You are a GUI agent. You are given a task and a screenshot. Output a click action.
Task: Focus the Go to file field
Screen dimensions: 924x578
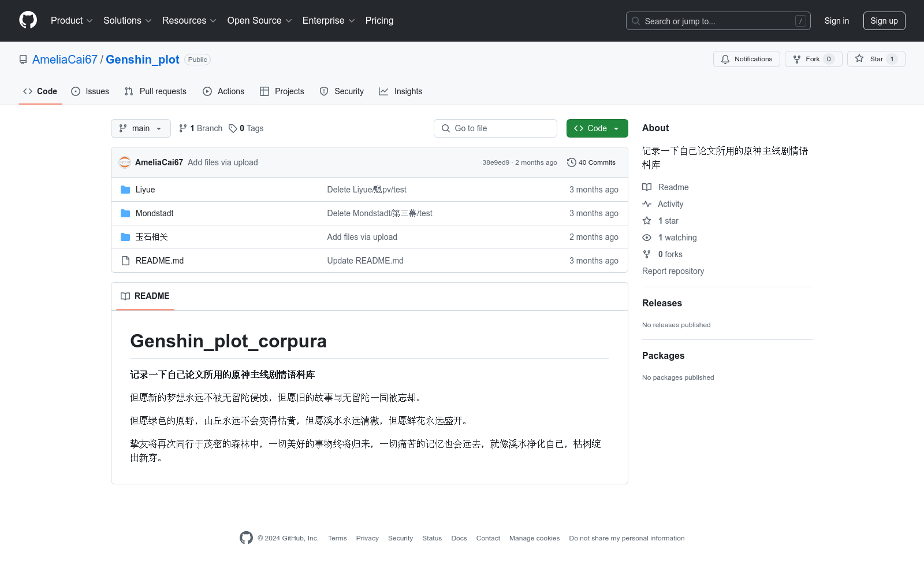tap(495, 128)
